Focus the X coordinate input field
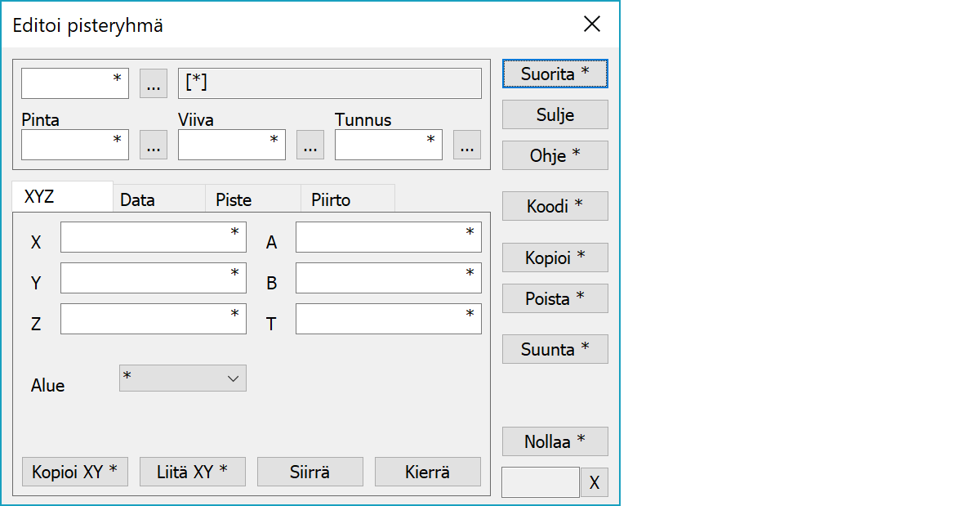The height and width of the screenshot is (506, 980). pos(153,237)
